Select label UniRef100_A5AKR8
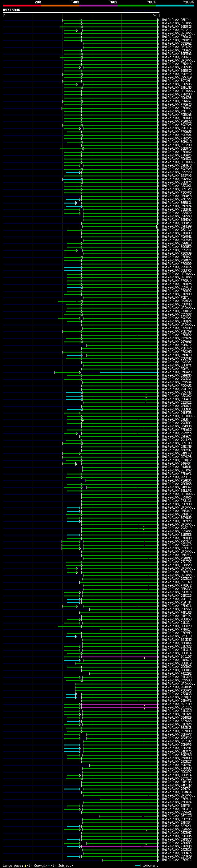This screenshot has width=197, height=868. coord(177,98)
